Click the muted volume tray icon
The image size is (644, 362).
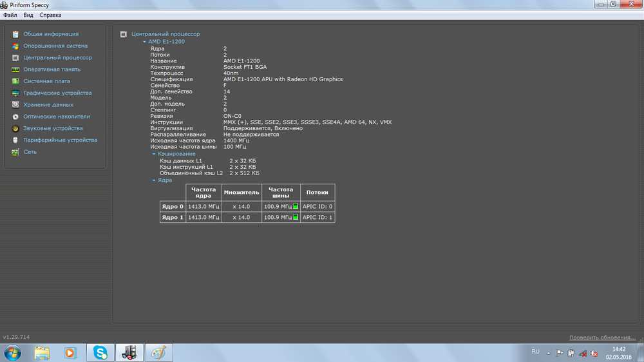tap(594, 353)
